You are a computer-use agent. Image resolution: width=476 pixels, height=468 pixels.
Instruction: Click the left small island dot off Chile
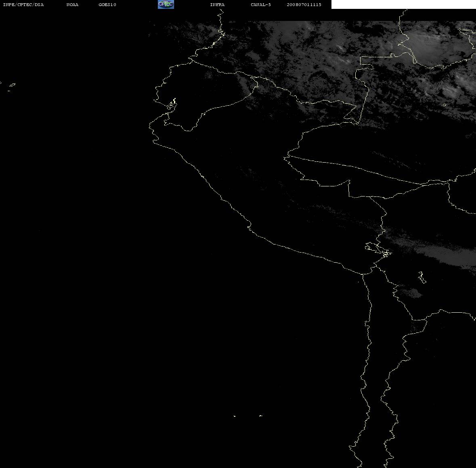click(x=235, y=416)
